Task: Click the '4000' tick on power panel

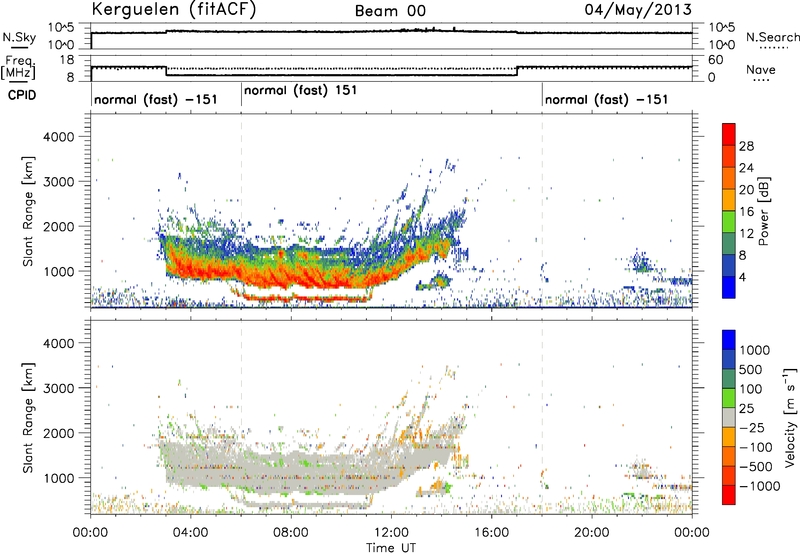Action: point(59,137)
